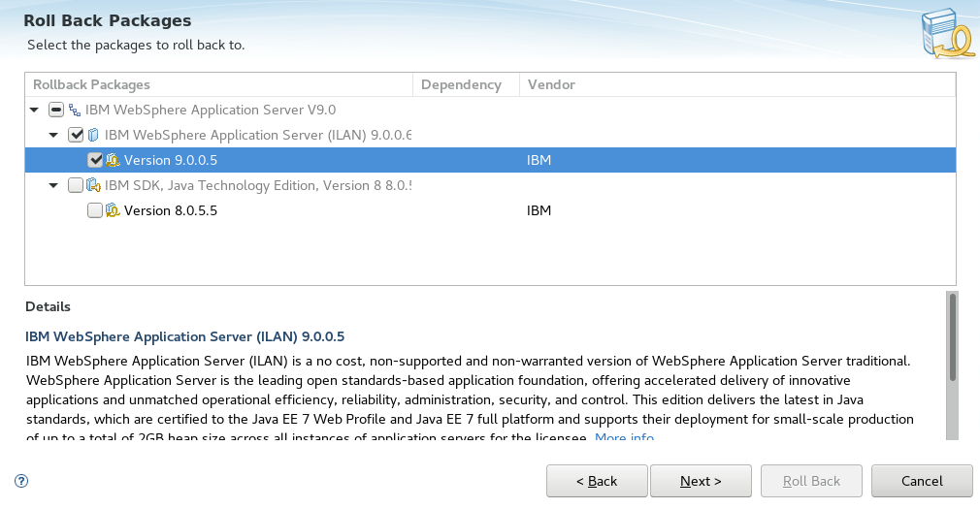The image size is (980, 509).
Task: Click the Roll Back wizard banner icon
Action: (948, 33)
